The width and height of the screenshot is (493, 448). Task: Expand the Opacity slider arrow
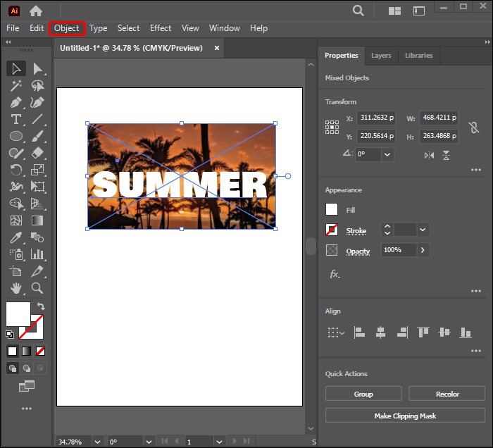coord(423,250)
